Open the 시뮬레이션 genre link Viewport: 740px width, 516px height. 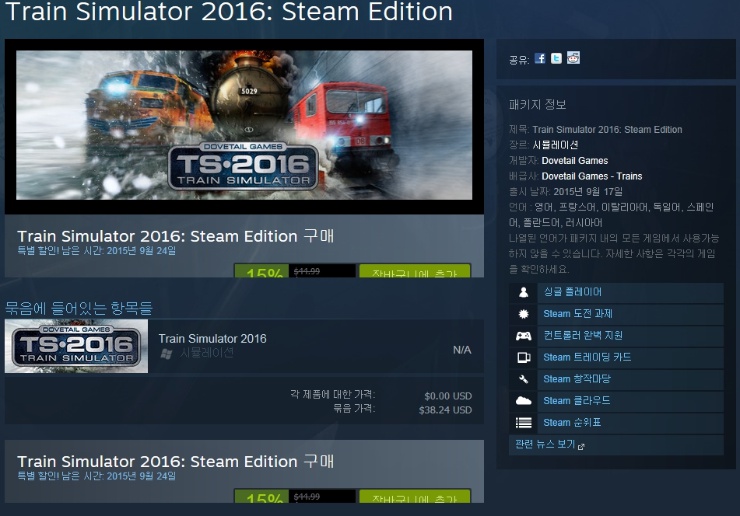[555, 145]
